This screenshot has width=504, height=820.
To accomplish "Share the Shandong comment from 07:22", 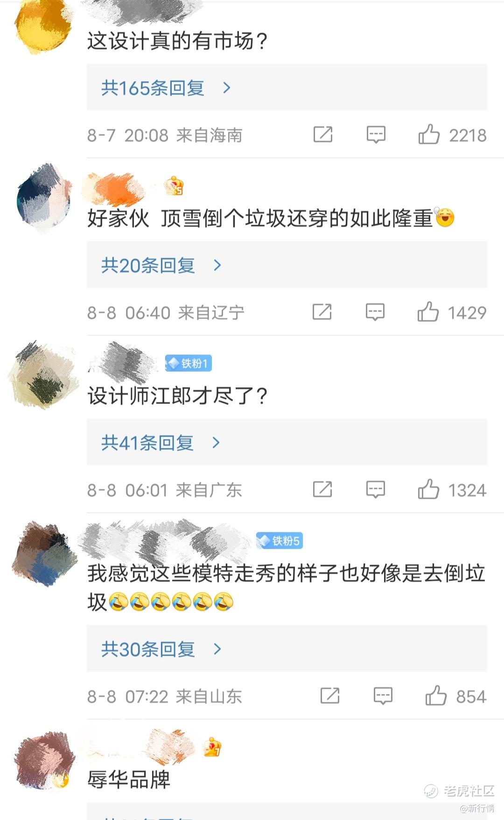I will click(x=330, y=696).
